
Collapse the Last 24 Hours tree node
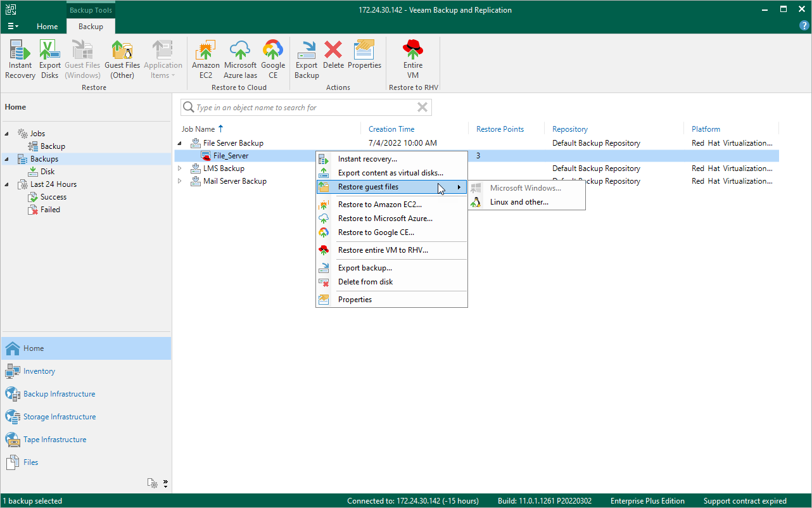click(7, 184)
